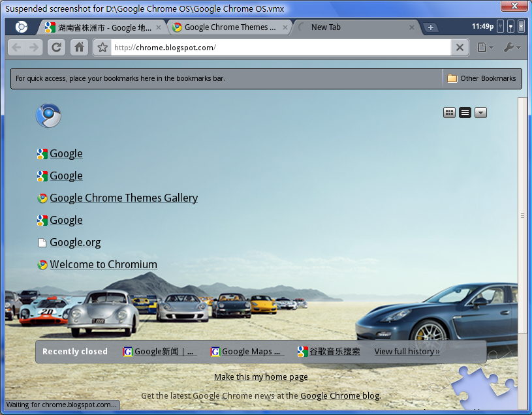Click the power plug status icon
This screenshot has height=415, width=532.
tap(500, 27)
